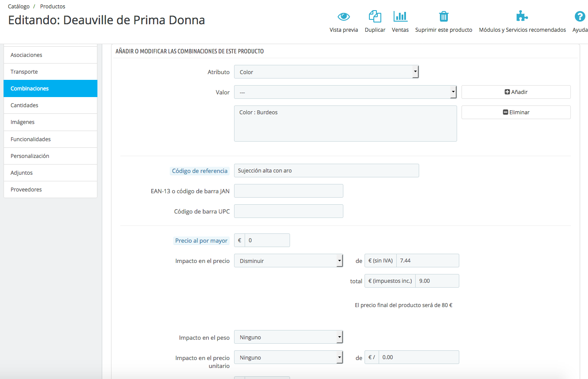Open the Ventas chart icon
Viewport: 588px width, 379px height.
click(x=400, y=17)
